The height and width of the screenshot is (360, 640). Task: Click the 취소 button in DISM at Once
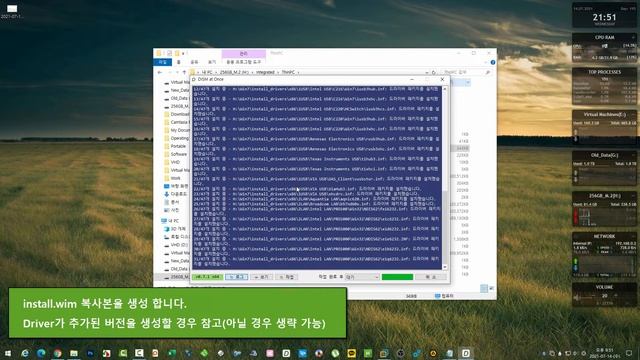coord(431,277)
